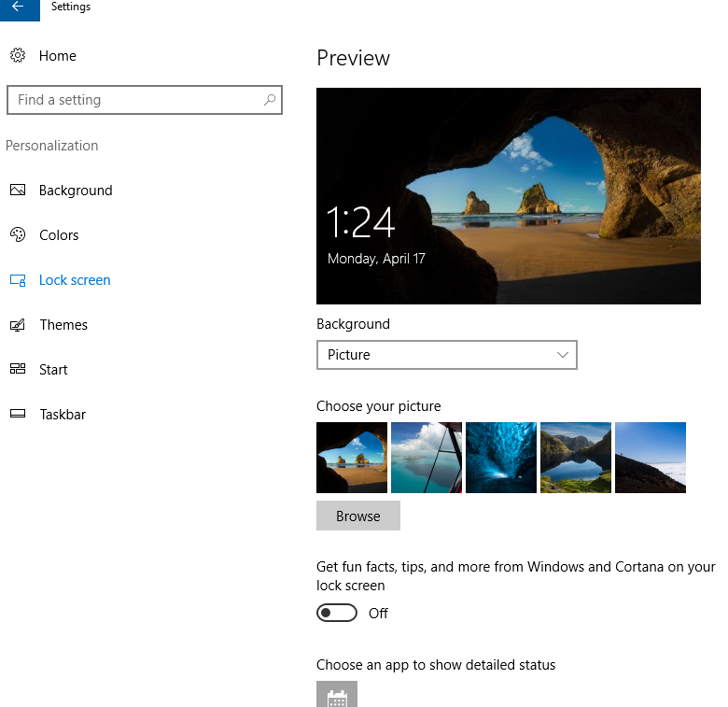Pick the mountain lake reflection thumbnail
728x707 pixels.
[x=576, y=458]
